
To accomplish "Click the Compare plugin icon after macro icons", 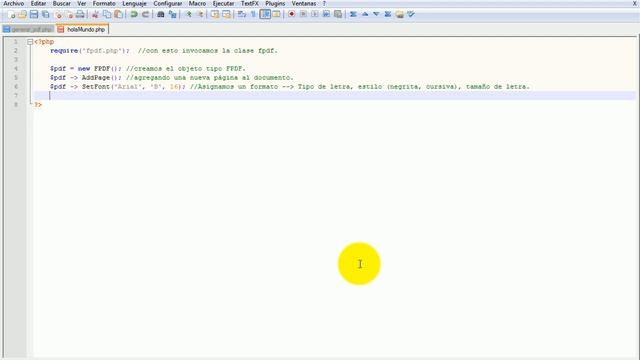I will (x=353, y=15).
